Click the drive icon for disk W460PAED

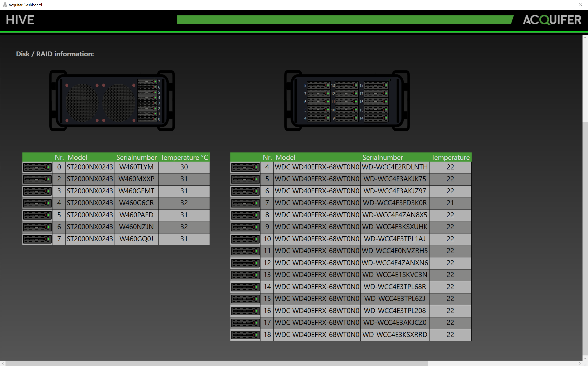37,215
